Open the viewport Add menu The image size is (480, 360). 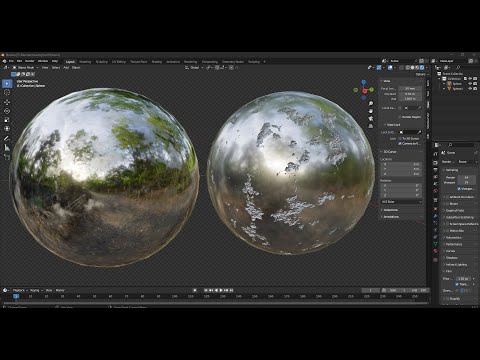tap(66, 68)
